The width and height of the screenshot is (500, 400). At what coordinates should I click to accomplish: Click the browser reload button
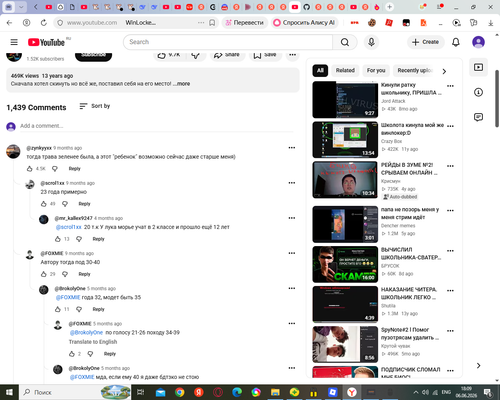point(44,23)
